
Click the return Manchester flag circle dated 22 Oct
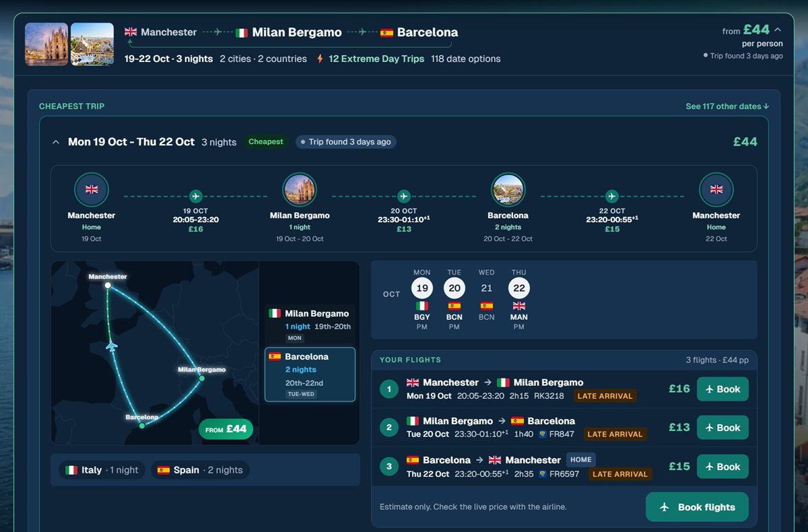716,189
